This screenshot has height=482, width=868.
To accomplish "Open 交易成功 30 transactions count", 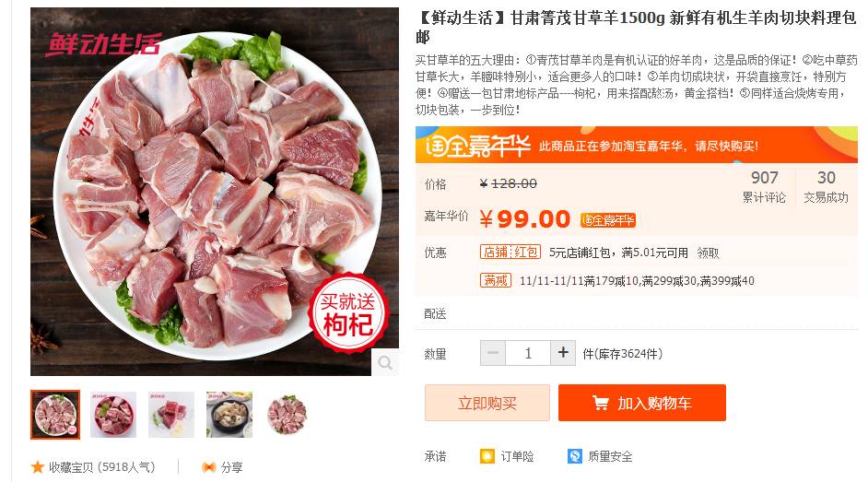I will tap(826, 186).
